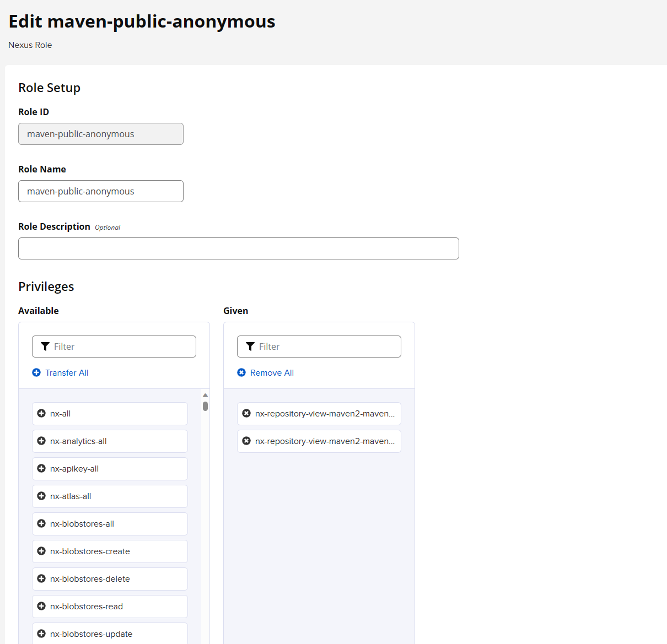Select the nx-atlas-all privilege label
This screenshot has width=667, height=644.
(71, 496)
